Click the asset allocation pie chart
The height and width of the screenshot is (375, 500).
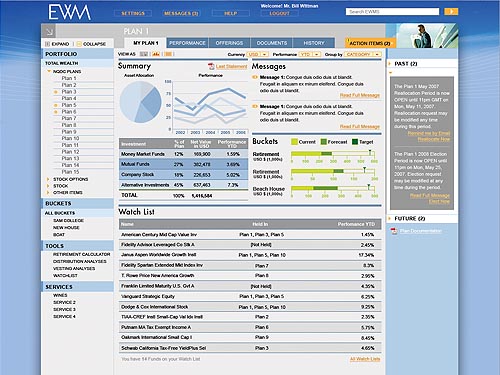coord(140,101)
